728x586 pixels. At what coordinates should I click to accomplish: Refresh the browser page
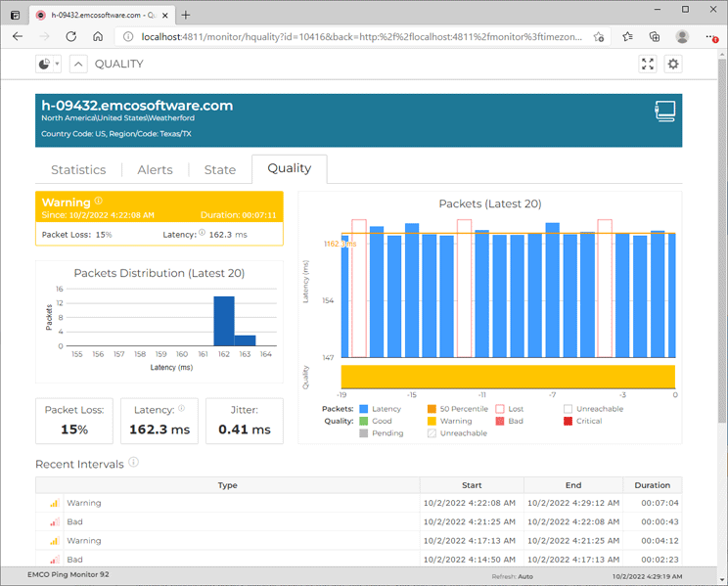[x=70, y=36]
